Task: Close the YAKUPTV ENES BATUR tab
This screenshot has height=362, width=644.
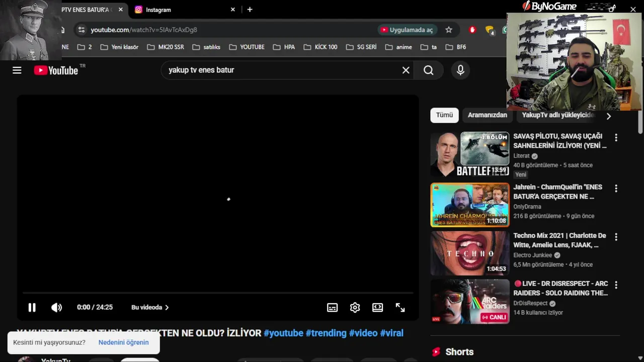Action: [120, 10]
